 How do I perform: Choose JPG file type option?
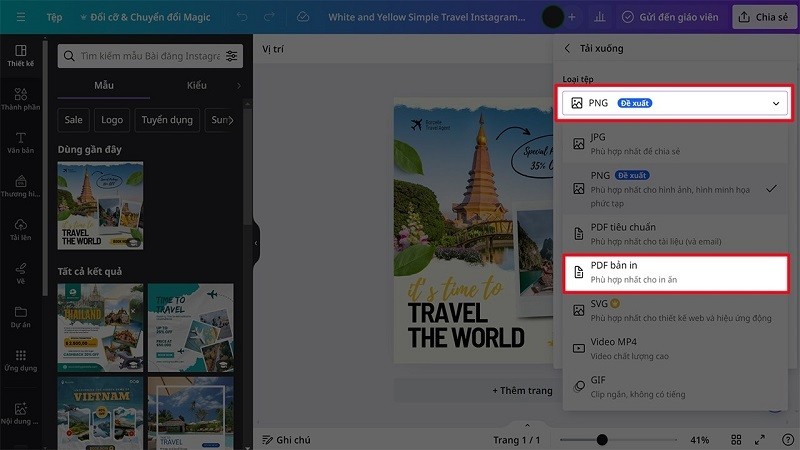coord(674,144)
